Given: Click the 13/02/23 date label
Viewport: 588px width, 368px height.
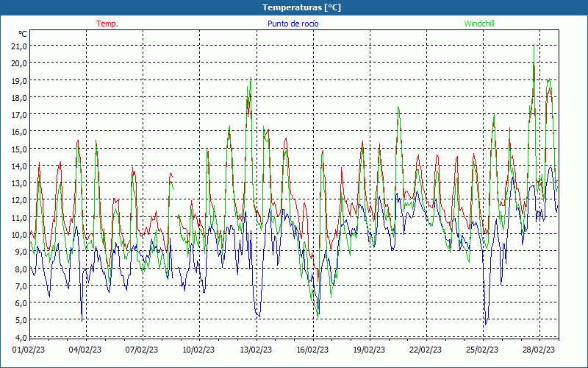Looking at the screenshot, I should [256, 350].
